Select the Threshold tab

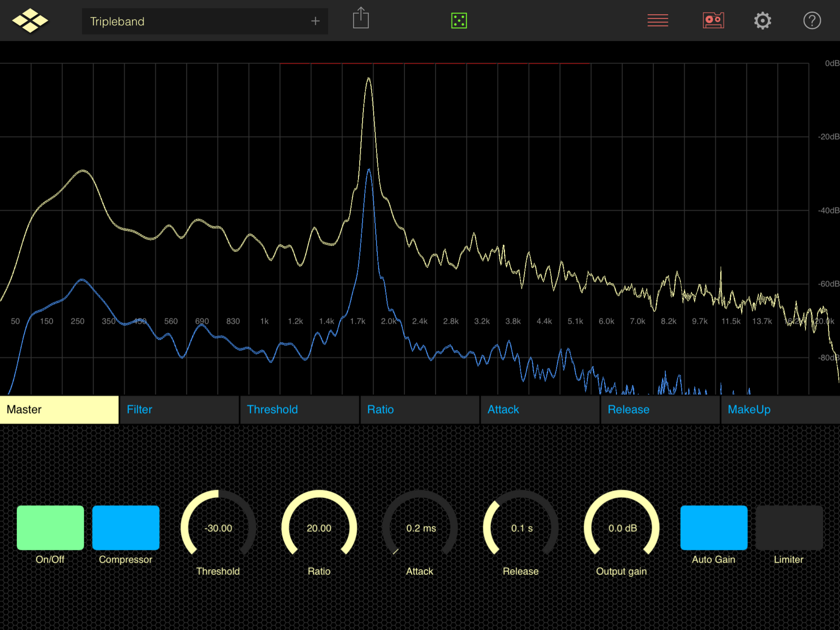click(299, 410)
